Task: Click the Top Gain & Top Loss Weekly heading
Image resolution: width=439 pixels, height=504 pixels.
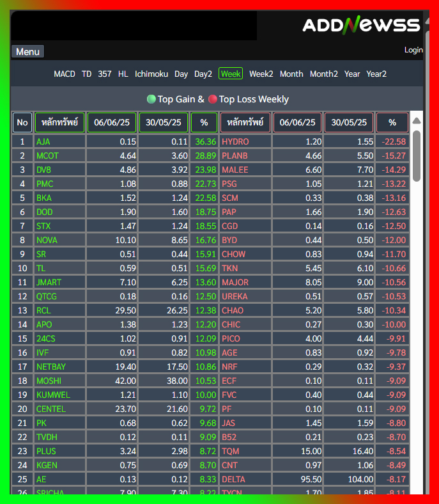Action: tap(218, 99)
